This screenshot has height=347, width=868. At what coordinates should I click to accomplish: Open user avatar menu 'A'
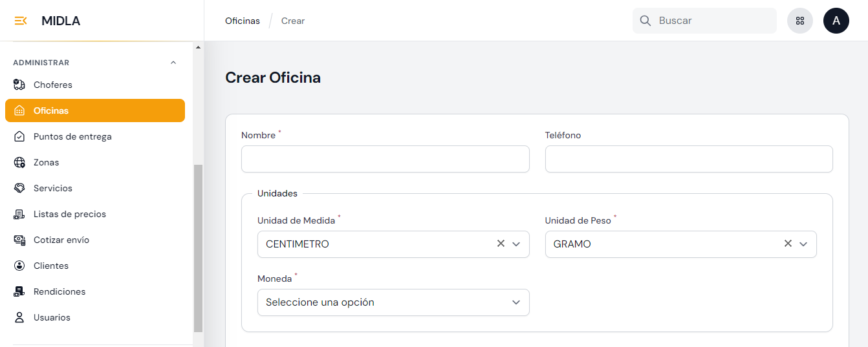pyautogui.click(x=836, y=21)
